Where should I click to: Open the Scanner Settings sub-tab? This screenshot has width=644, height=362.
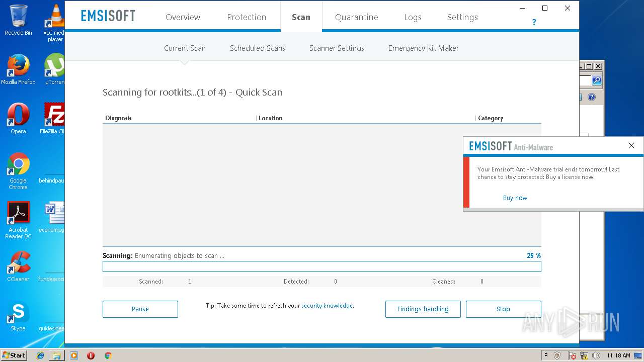[x=337, y=48]
